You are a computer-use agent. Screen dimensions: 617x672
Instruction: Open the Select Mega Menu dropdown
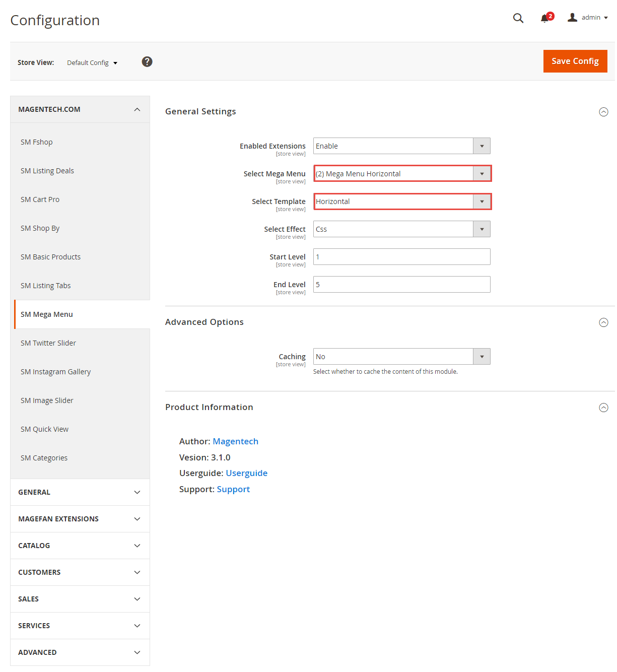(x=402, y=174)
